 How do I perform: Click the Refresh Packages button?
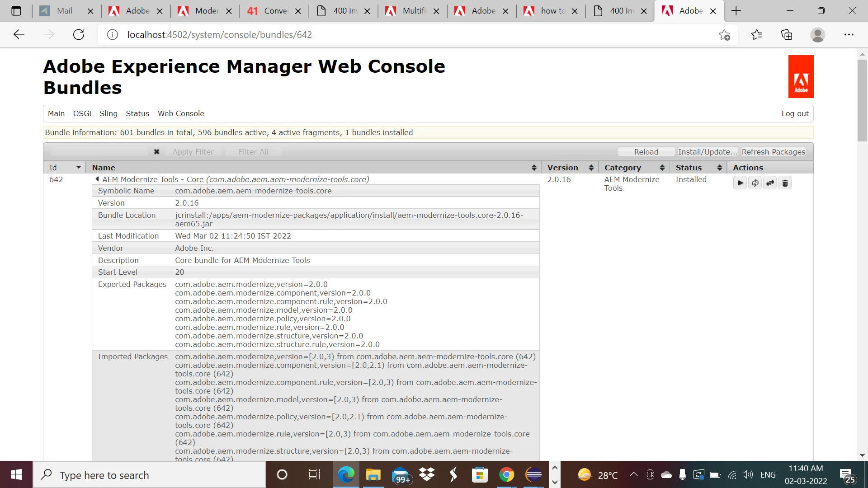coord(773,152)
